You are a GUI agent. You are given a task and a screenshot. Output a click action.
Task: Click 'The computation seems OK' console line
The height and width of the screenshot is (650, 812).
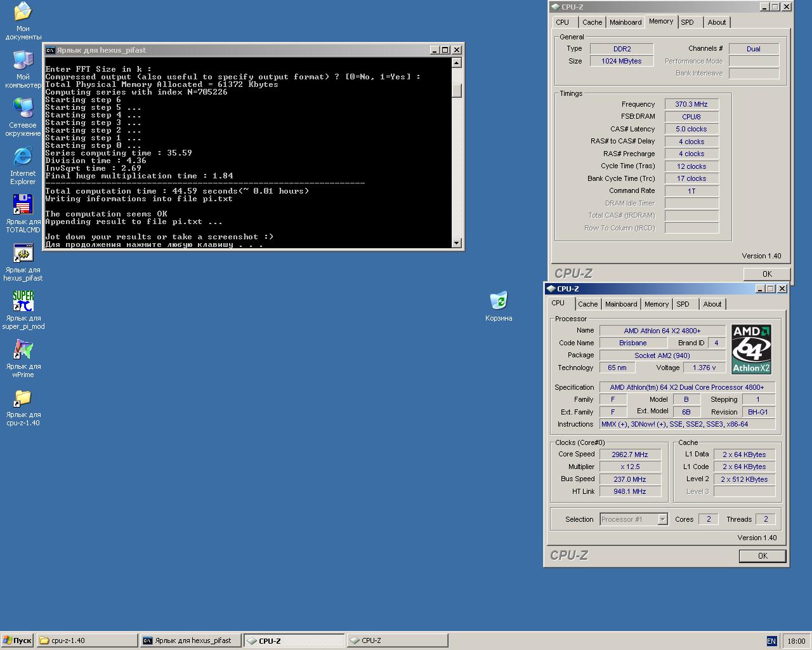[x=106, y=214]
